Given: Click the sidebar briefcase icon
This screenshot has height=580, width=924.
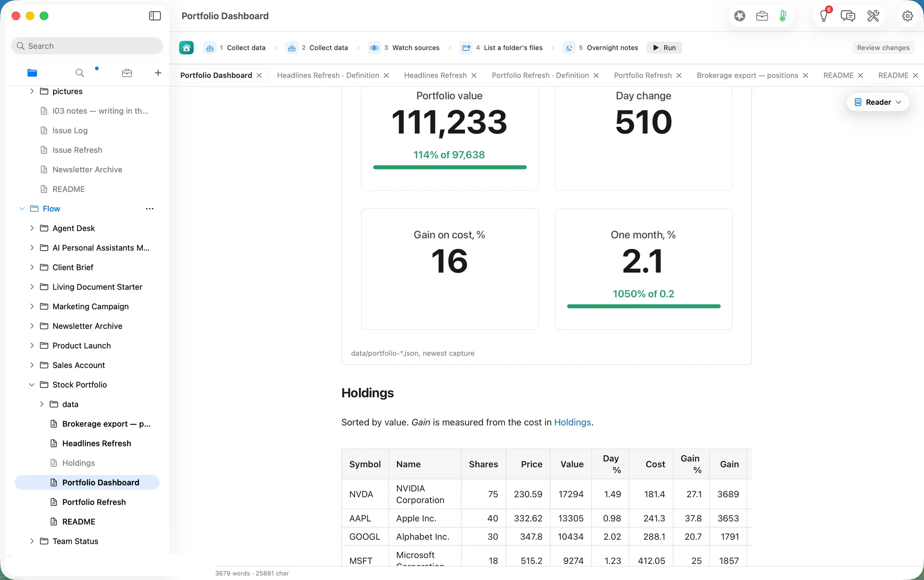Looking at the screenshot, I should tap(127, 73).
